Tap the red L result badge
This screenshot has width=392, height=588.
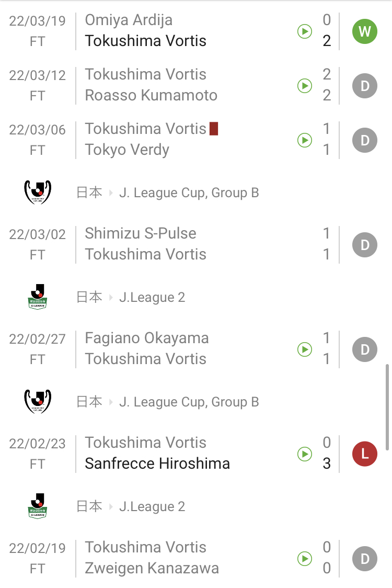click(364, 454)
